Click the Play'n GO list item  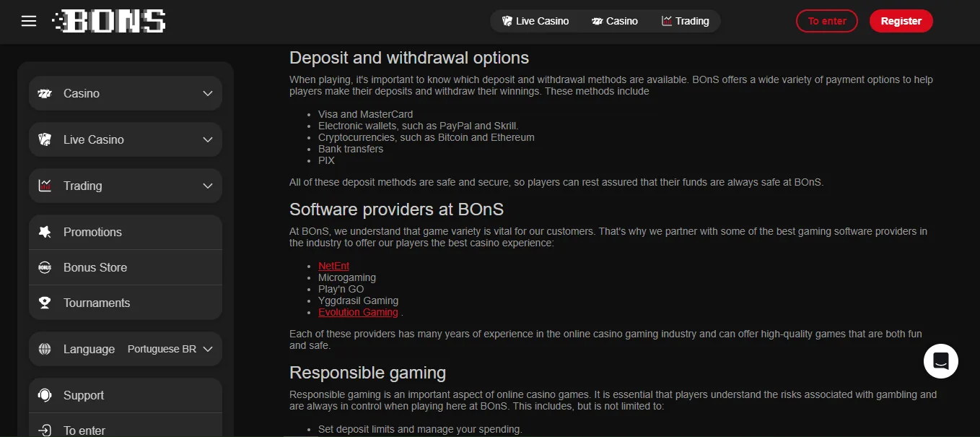pos(341,289)
